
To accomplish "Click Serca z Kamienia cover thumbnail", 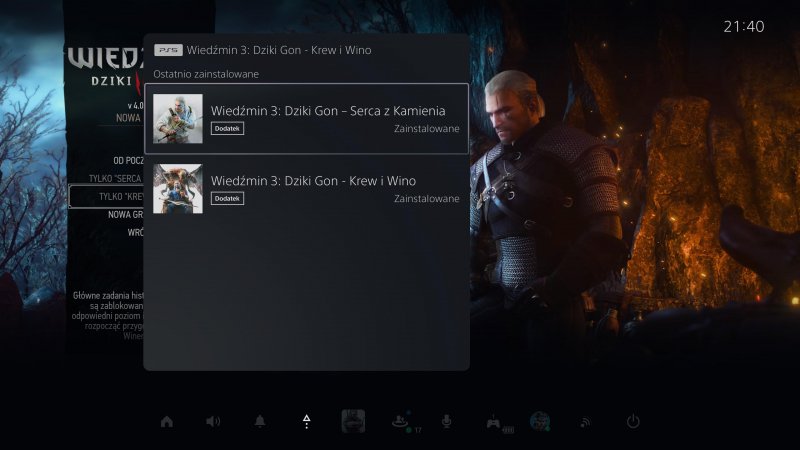I will tap(178, 119).
